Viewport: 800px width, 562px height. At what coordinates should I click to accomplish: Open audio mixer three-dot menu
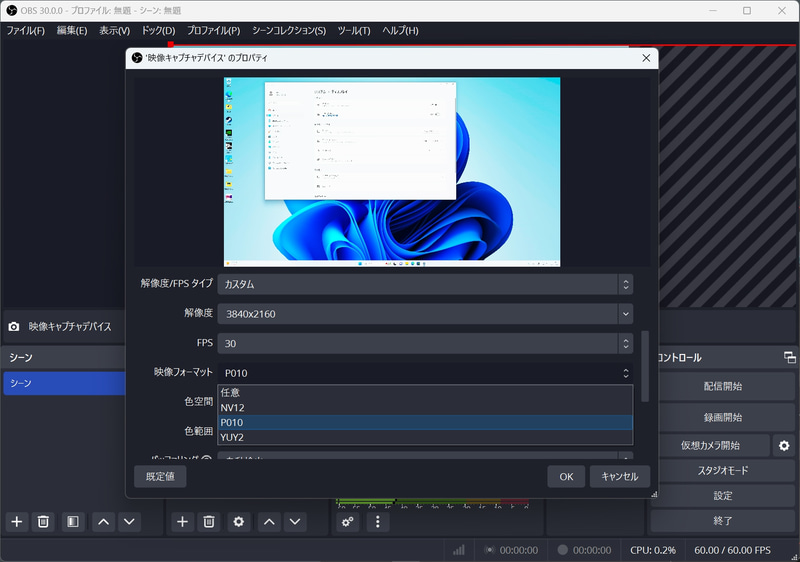(378, 522)
